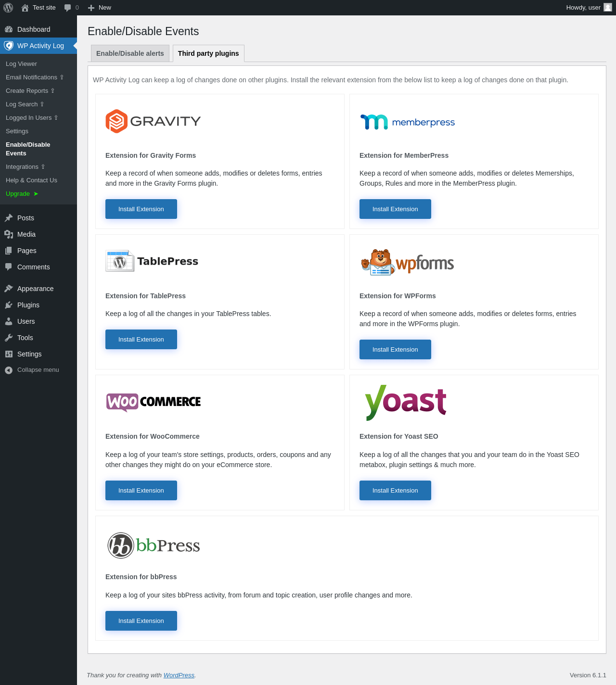Viewport: 616px width, 685px height.
Task: Click the Yoast logo
Action: 406,403
